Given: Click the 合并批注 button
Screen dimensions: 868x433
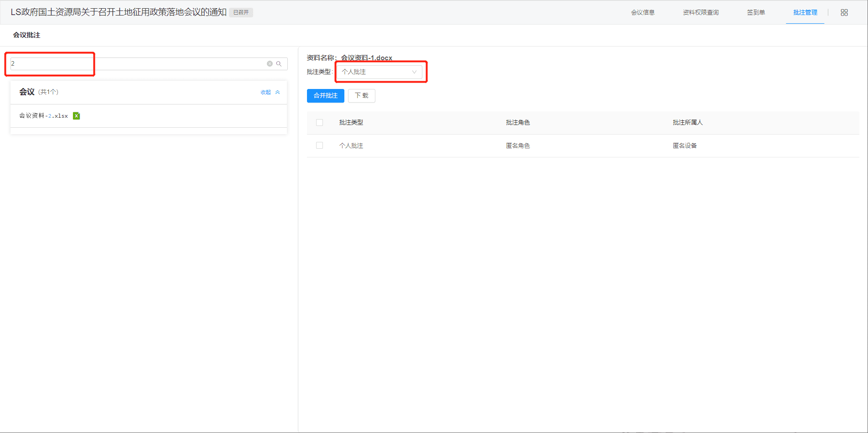Looking at the screenshot, I should tap(326, 96).
